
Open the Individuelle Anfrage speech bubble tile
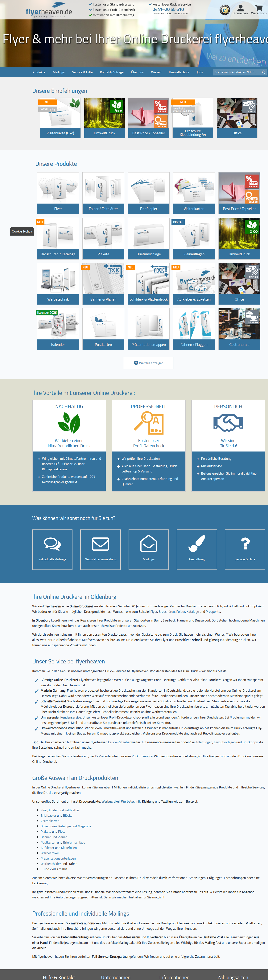pyautogui.click(x=52, y=549)
